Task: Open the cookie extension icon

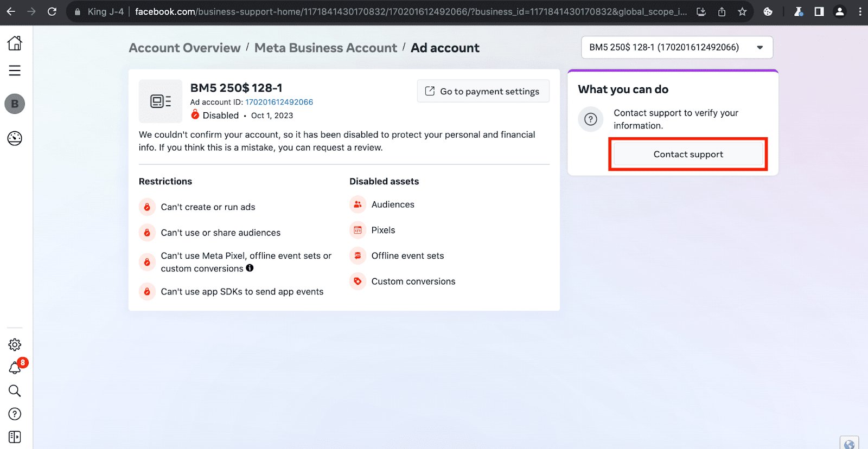Action: pos(768,11)
